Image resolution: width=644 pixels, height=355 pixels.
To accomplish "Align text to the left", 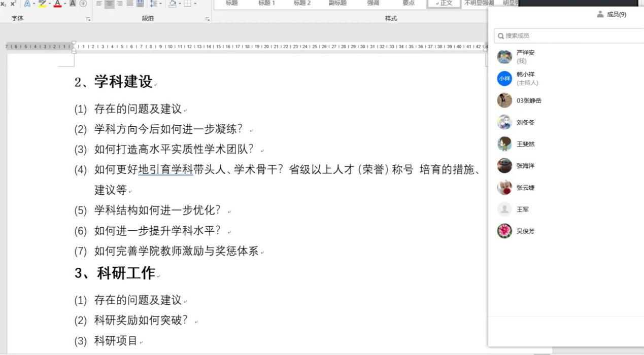I will (99, 4).
